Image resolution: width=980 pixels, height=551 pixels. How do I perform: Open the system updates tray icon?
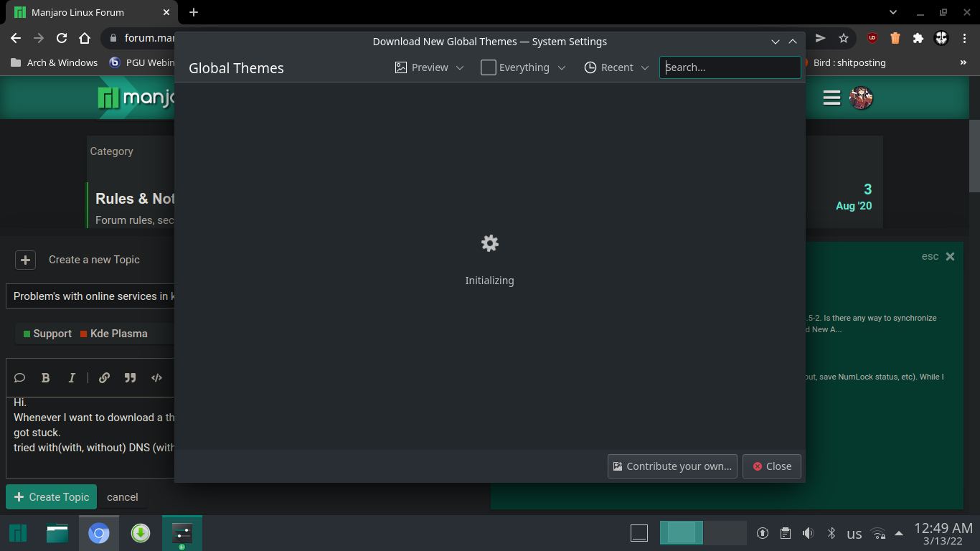click(x=763, y=533)
